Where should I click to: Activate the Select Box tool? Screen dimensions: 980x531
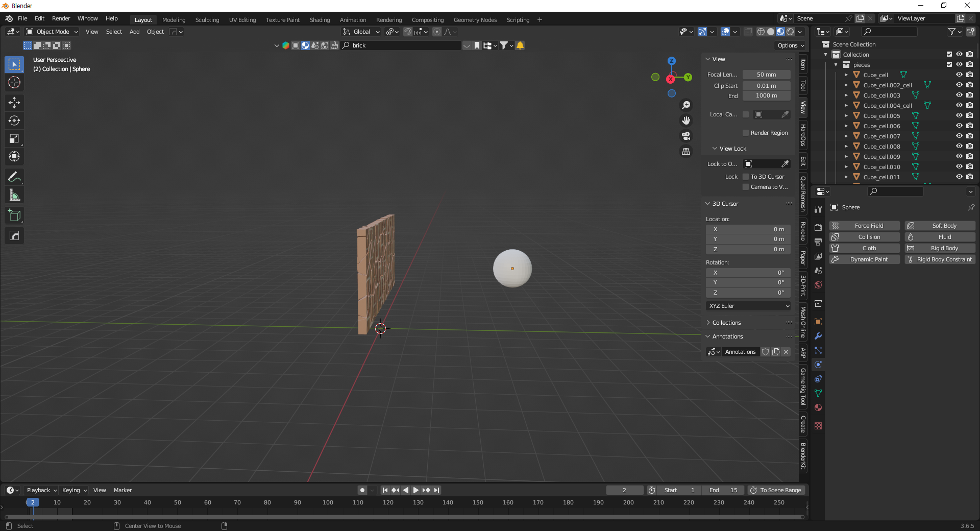(14, 64)
